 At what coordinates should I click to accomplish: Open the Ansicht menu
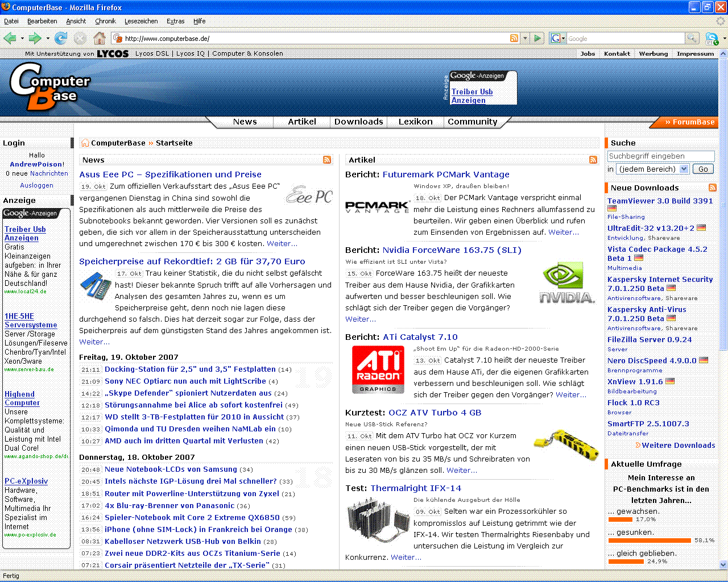coord(76,21)
